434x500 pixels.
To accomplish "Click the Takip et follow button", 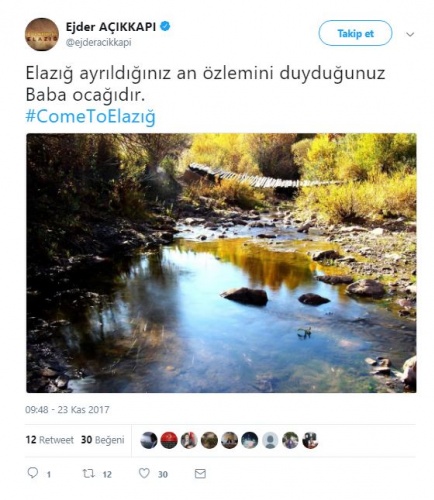I will coord(355,33).
